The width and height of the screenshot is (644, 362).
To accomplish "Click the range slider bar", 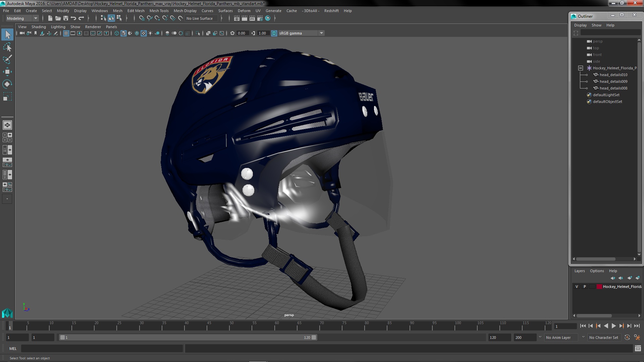I will (188, 338).
